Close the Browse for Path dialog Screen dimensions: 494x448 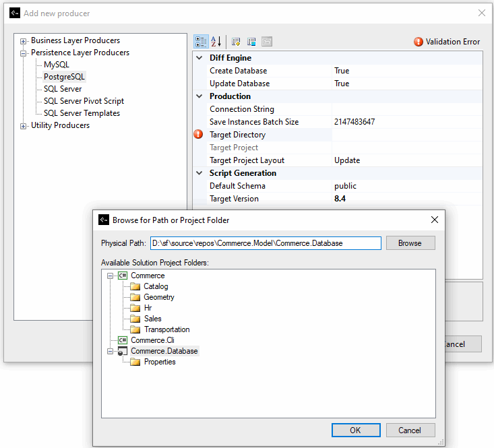click(435, 220)
